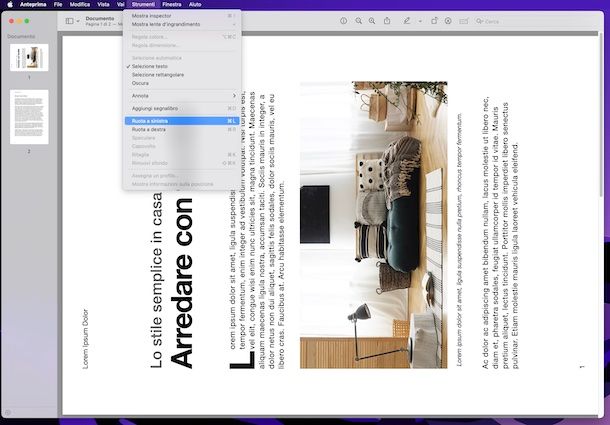Click the paragraph beginning 'Ac dolor ac adipiscing'

[x=501, y=233]
